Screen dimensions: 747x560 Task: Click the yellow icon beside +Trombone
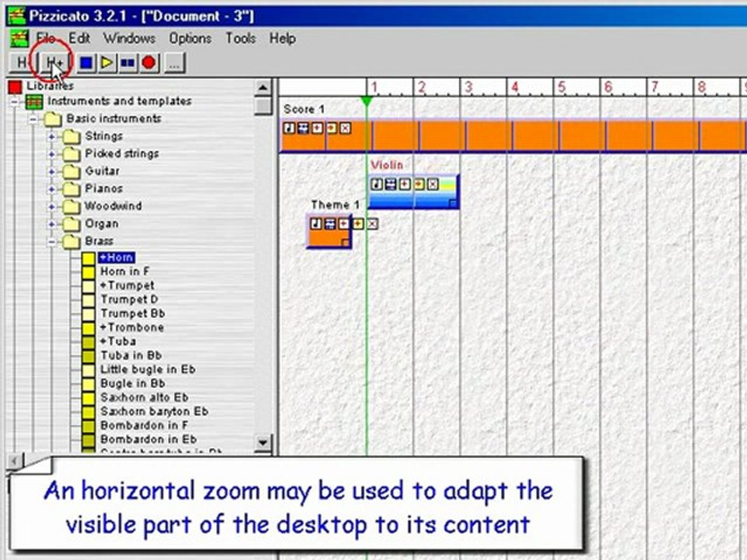(88, 328)
